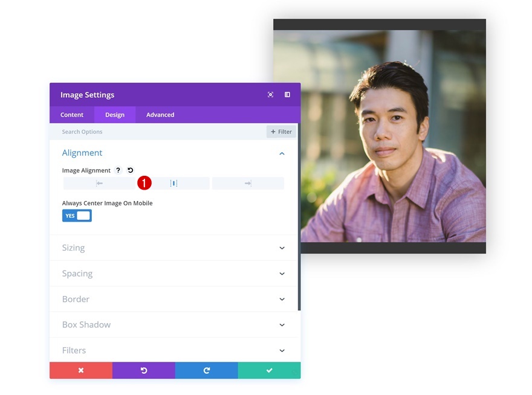Reset Image Alignment with the undo icon
Image resolution: width=532 pixels, height=395 pixels.
131,170
